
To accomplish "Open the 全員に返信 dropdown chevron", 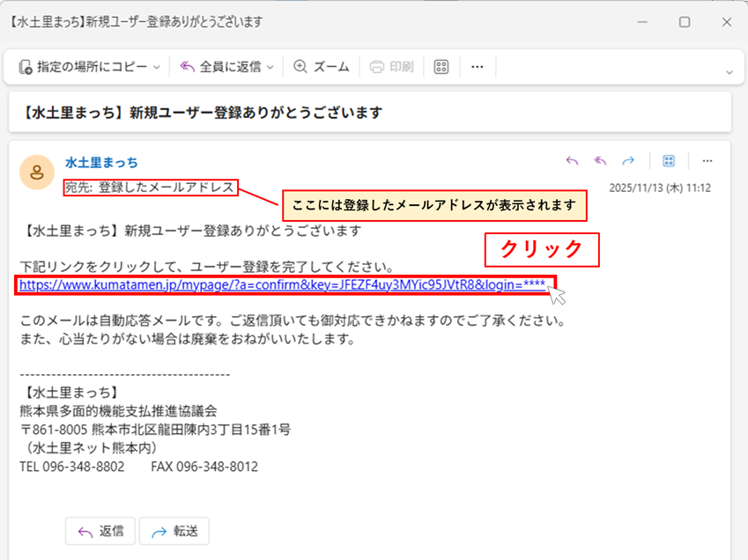I will (270, 67).
